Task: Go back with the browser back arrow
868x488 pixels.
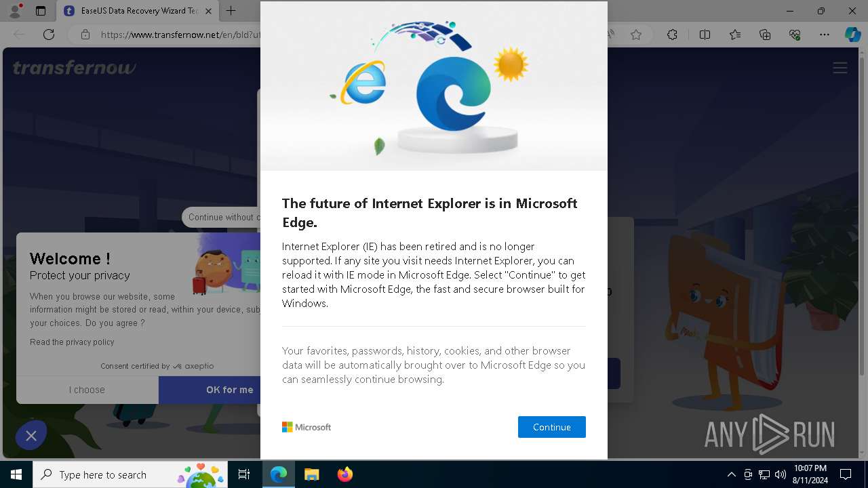Action: (19, 35)
